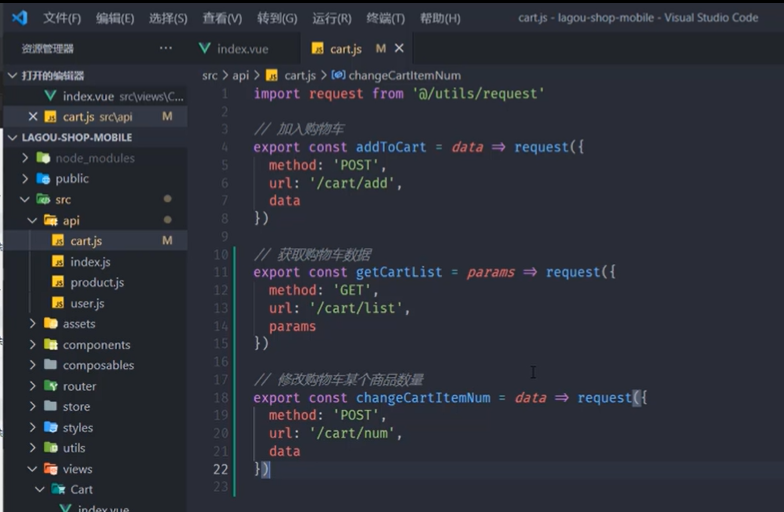Click the views folder icon
784x512 pixels.
[x=51, y=469]
